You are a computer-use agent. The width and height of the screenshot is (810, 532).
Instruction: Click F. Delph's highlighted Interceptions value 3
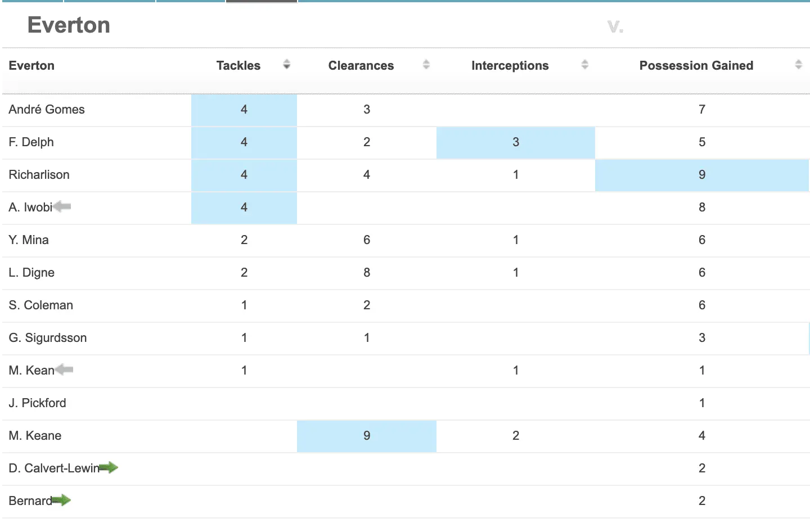(516, 142)
